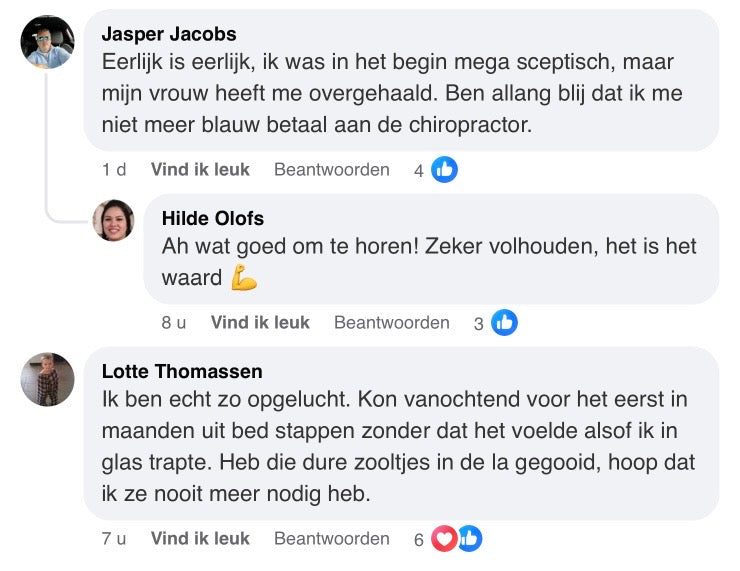Open Hilde Olofs' profile avatar
This screenshot has height=571, width=740.
tap(114, 220)
